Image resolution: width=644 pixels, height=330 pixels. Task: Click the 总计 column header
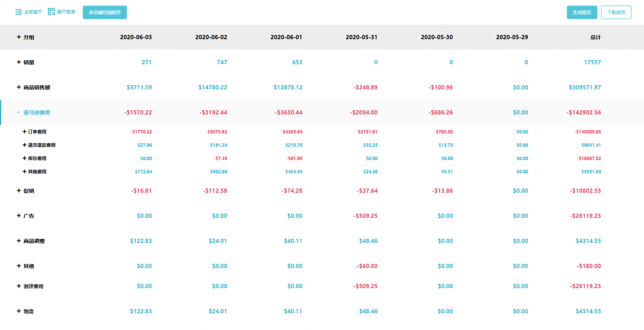[595, 37]
